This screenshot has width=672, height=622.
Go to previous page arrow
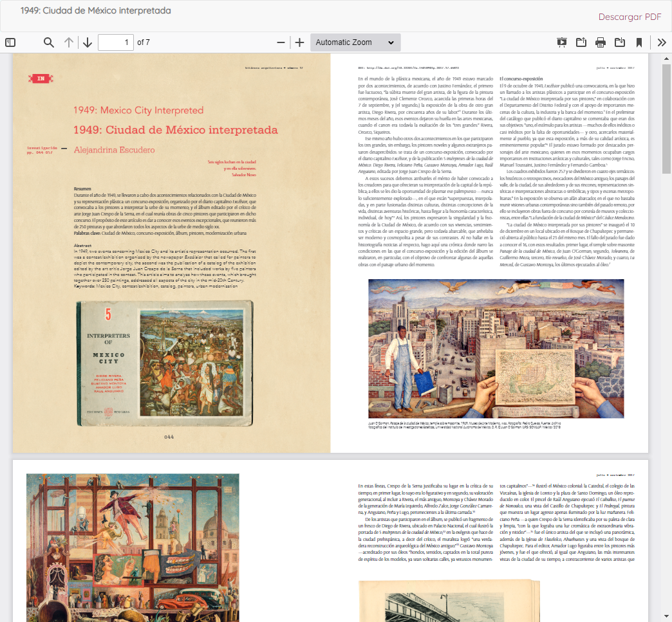tap(69, 42)
